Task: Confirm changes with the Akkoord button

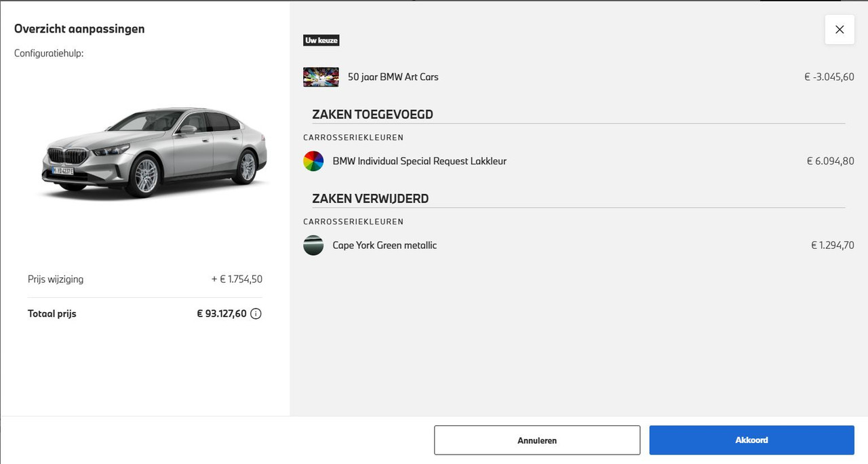Action: pyautogui.click(x=752, y=440)
